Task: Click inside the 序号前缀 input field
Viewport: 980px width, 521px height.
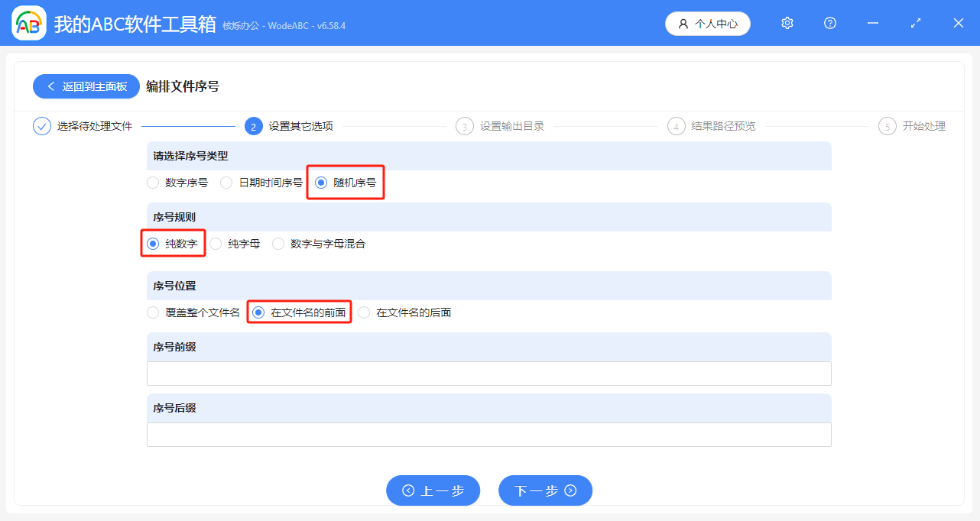Action: [489, 373]
